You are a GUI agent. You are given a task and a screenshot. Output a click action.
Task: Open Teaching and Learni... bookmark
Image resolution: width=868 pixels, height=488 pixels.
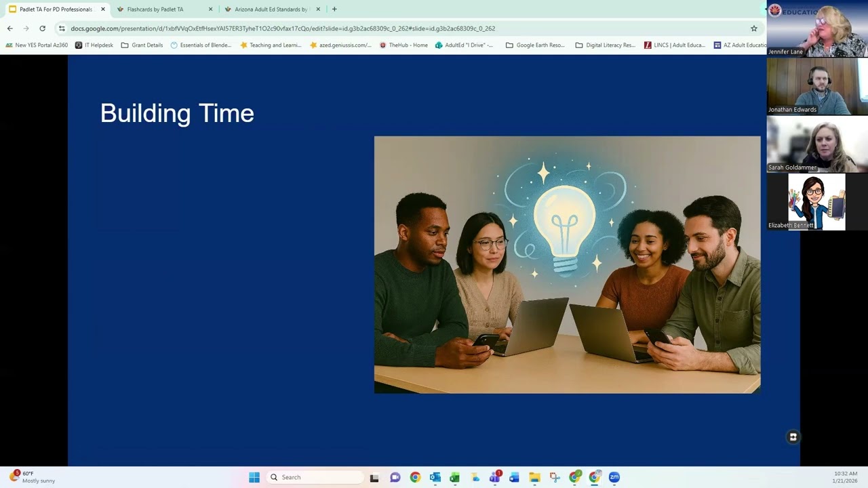pyautogui.click(x=271, y=45)
